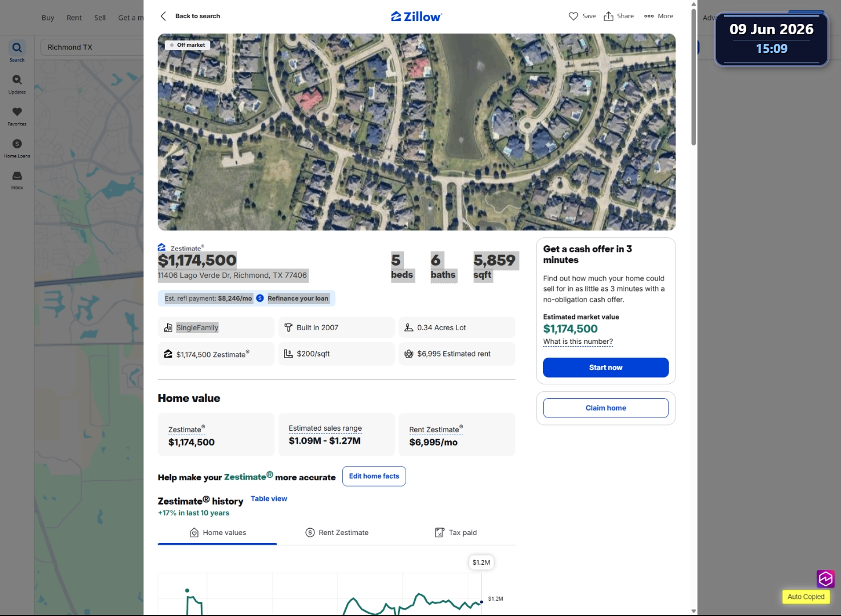Click the 09 Jun 2026 clock widget
Image resolution: width=841 pixels, height=616 pixels.
coord(771,39)
